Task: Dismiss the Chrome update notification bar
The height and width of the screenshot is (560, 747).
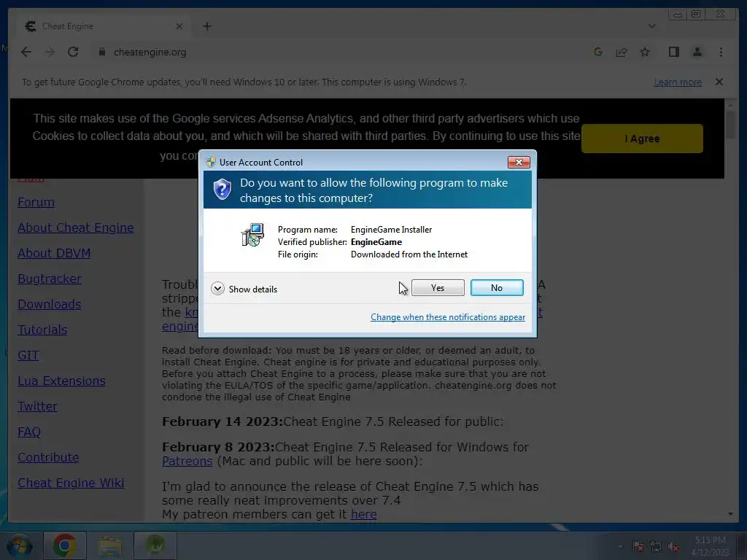Action: 719,82
